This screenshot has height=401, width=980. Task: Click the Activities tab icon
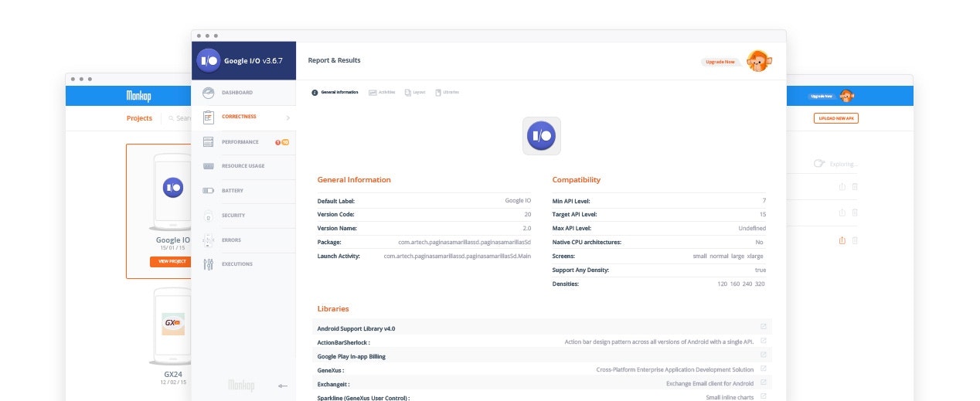pos(373,93)
